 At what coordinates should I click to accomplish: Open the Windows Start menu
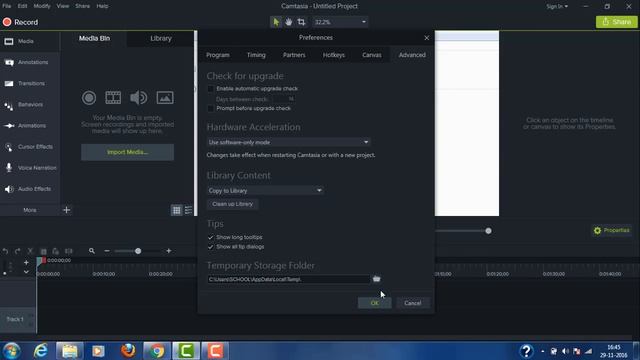click(x=11, y=351)
